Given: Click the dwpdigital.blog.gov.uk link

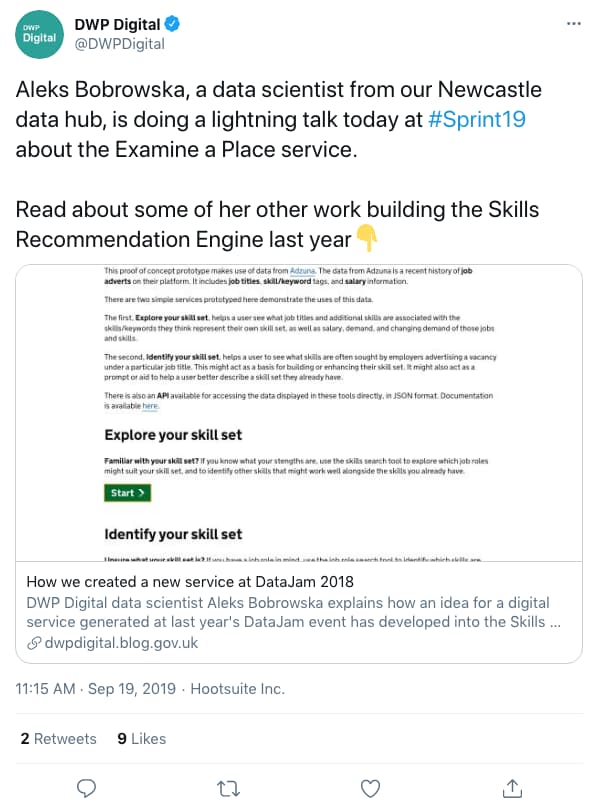Looking at the screenshot, I should 121,643.
